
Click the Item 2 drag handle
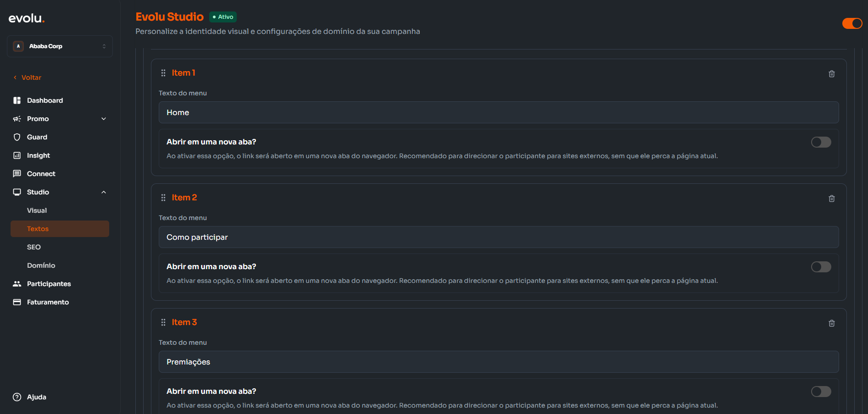tap(163, 198)
